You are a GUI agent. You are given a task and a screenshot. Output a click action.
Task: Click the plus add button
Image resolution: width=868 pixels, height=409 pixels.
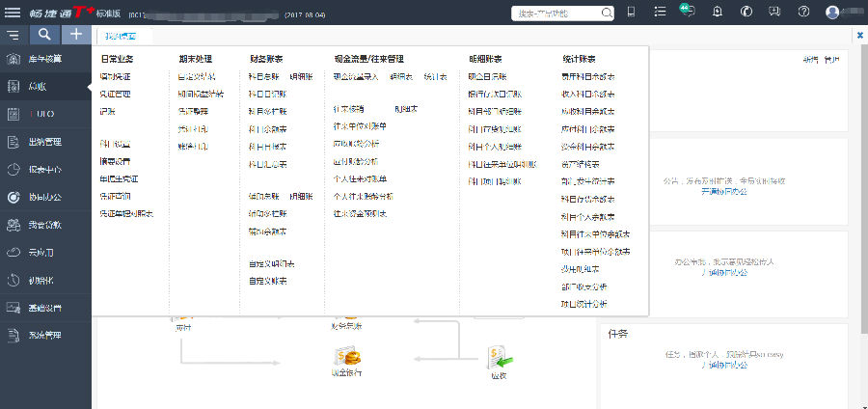click(76, 35)
